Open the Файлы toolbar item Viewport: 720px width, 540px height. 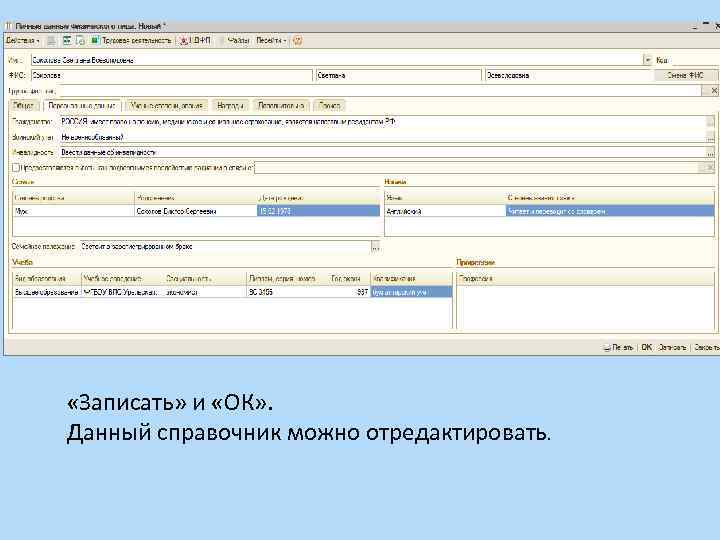(x=238, y=41)
